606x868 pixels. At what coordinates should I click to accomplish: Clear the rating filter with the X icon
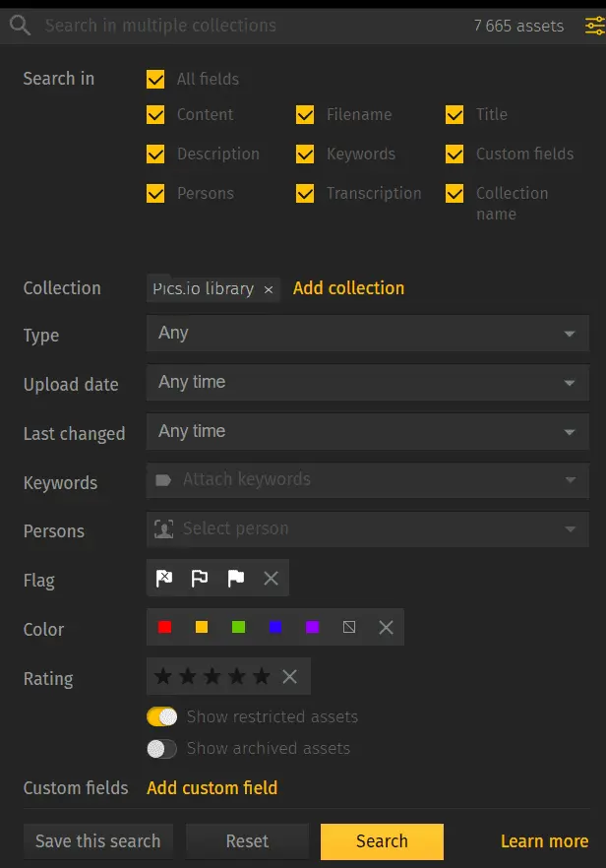(x=289, y=676)
